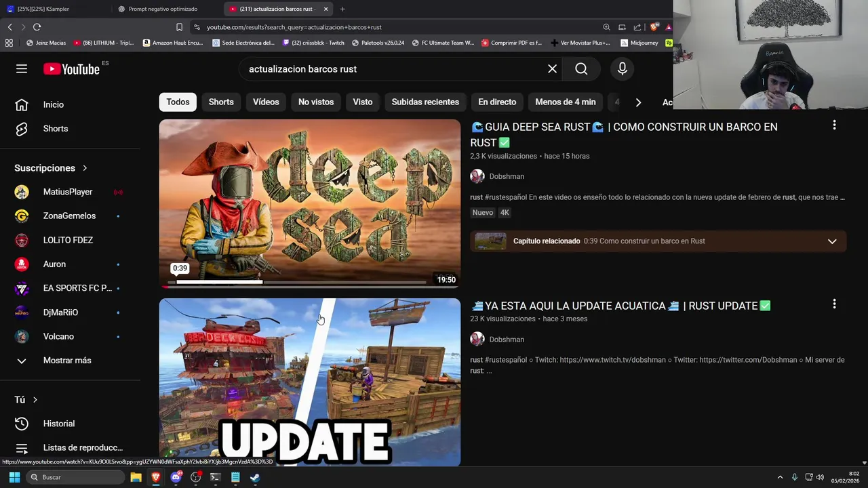The height and width of the screenshot is (488, 868).
Task: Focus the YouTube search input field
Action: tap(393, 69)
